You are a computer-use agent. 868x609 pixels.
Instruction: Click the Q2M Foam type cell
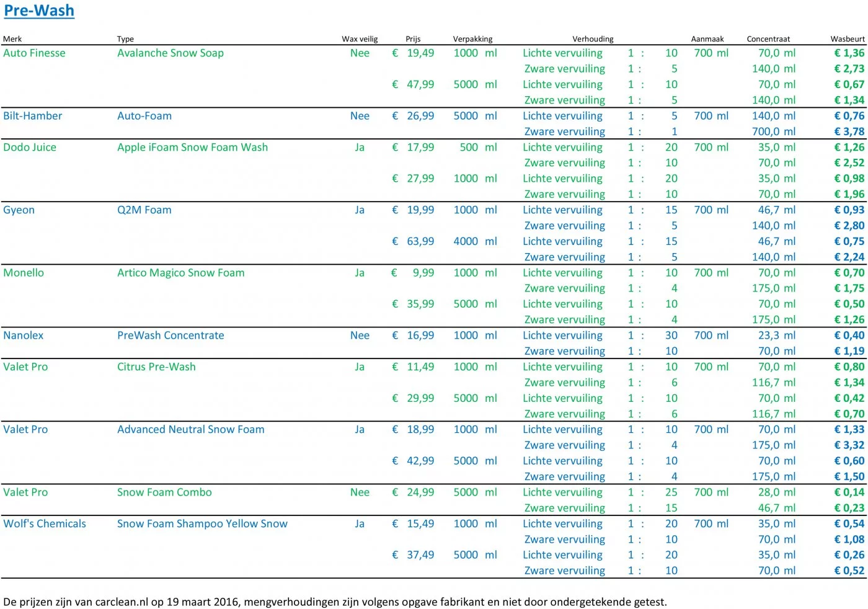tap(144, 210)
